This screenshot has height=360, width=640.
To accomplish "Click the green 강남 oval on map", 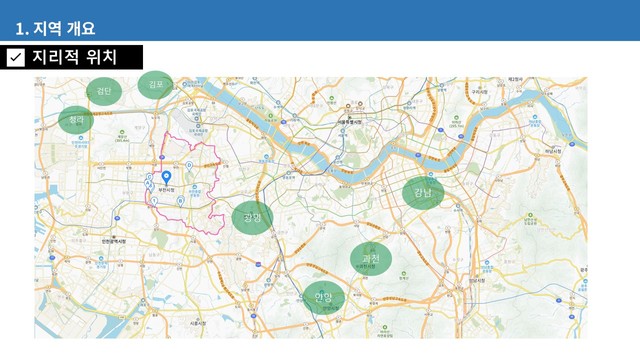I will 423,193.
